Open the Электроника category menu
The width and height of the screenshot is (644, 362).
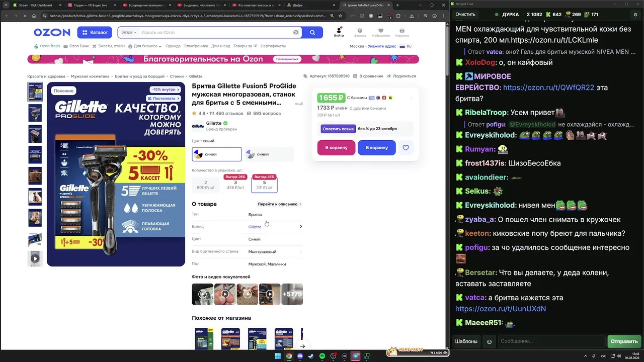point(196,46)
